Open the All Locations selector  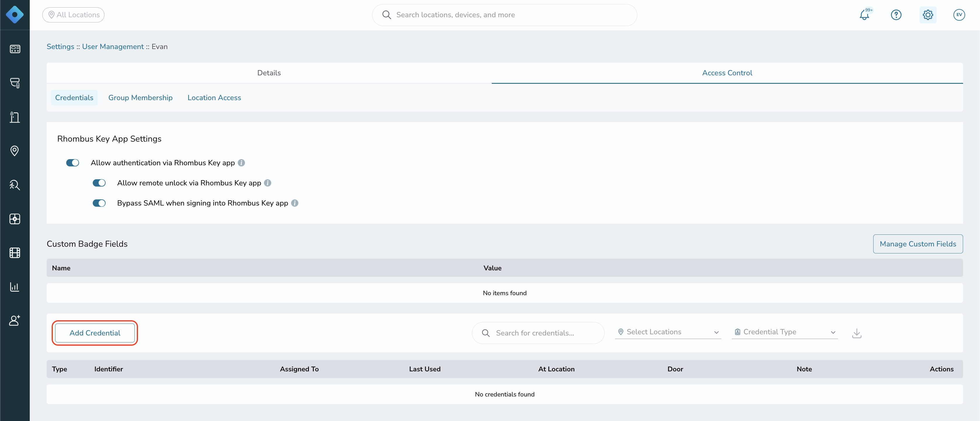[x=73, y=15]
